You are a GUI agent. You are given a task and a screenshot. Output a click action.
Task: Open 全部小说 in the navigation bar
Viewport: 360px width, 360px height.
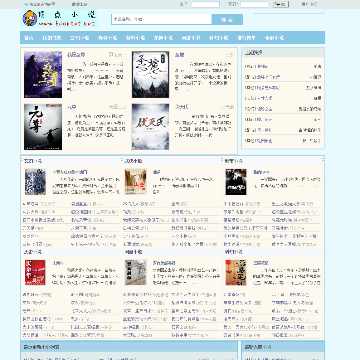tap(274, 38)
